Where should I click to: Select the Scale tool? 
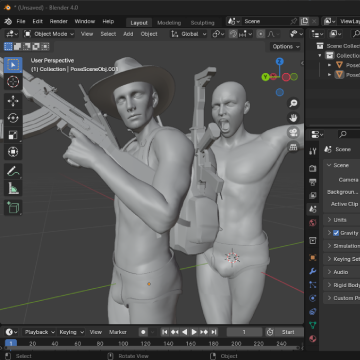[x=13, y=135]
